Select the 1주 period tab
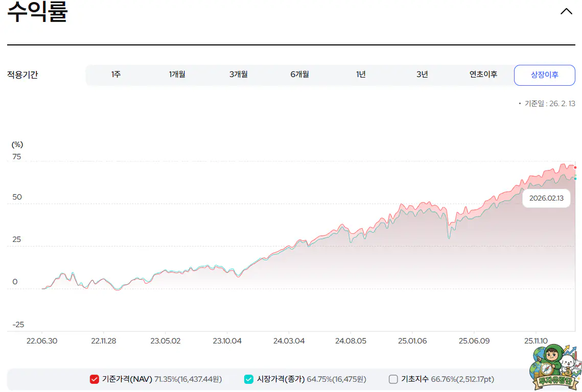Screen dimensions: 582x392 point(116,75)
